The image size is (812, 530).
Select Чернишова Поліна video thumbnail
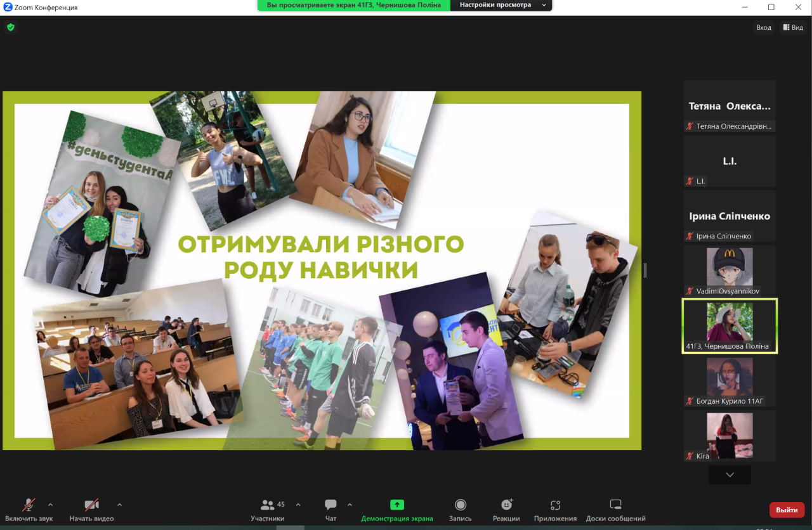tap(730, 326)
